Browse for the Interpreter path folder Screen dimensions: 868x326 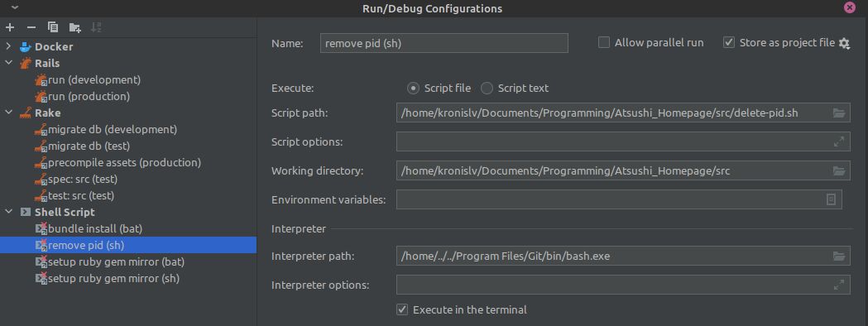[x=839, y=256]
